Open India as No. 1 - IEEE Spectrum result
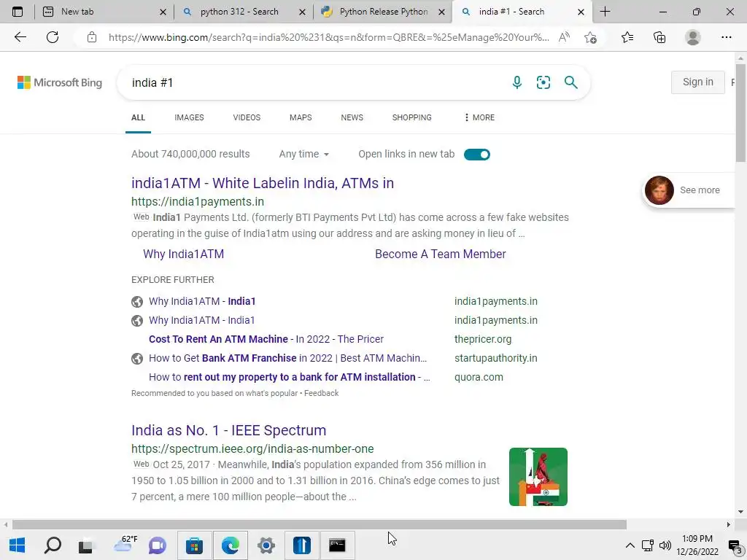This screenshot has height=560, width=747. coord(228,430)
